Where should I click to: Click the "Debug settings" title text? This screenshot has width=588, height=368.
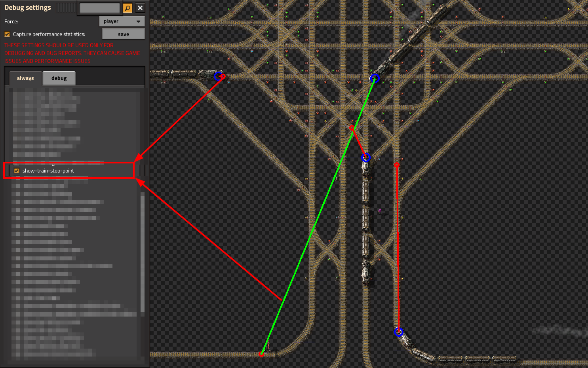click(x=28, y=8)
